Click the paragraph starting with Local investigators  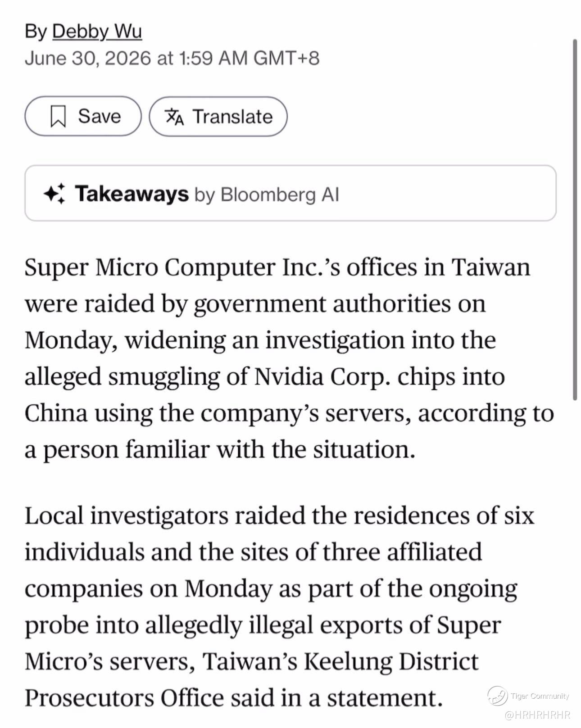[x=279, y=607]
